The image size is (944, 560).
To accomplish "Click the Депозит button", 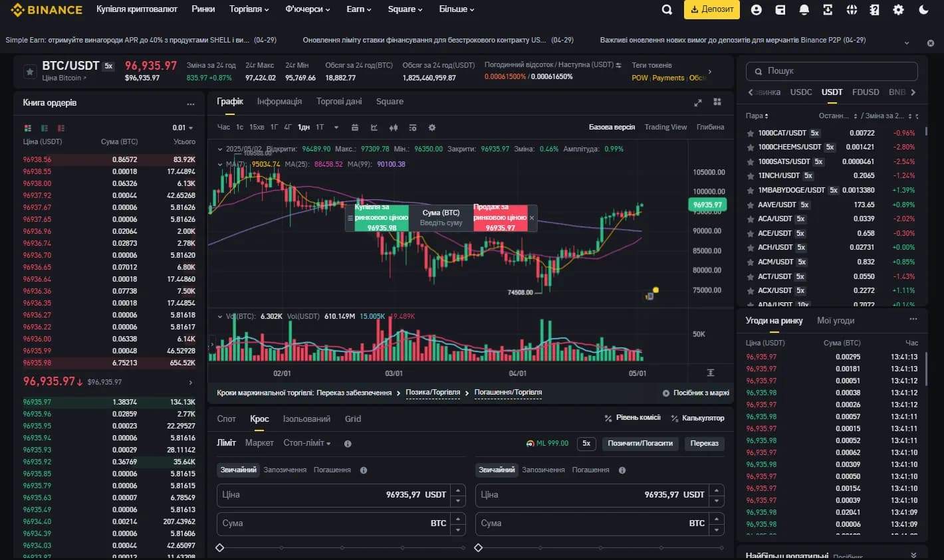I will (712, 9).
